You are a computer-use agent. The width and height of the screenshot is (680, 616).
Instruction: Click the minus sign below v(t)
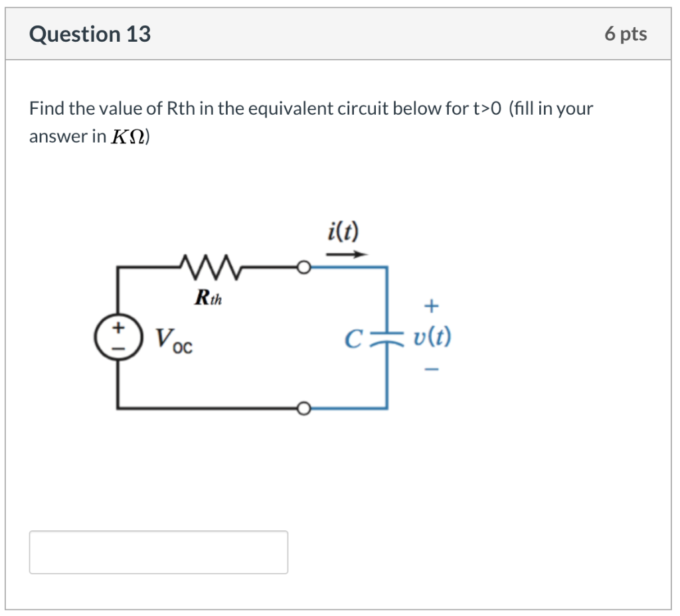[x=432, y=368]
